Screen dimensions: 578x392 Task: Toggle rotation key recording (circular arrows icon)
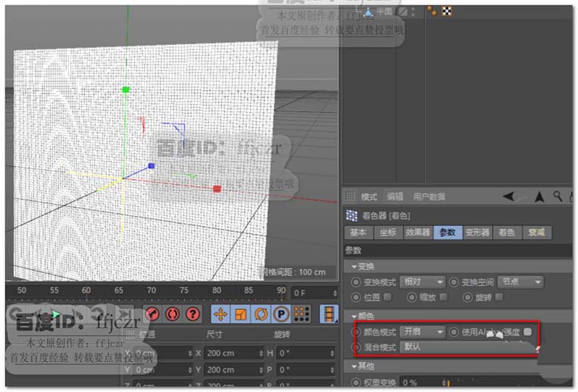[x=261, y=314]
